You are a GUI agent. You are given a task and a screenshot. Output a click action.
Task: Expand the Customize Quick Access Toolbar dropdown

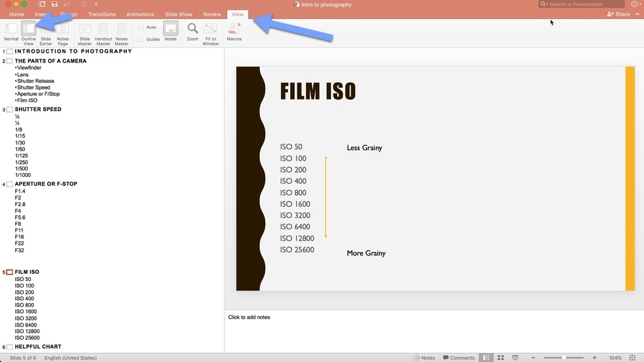(96, 5)
